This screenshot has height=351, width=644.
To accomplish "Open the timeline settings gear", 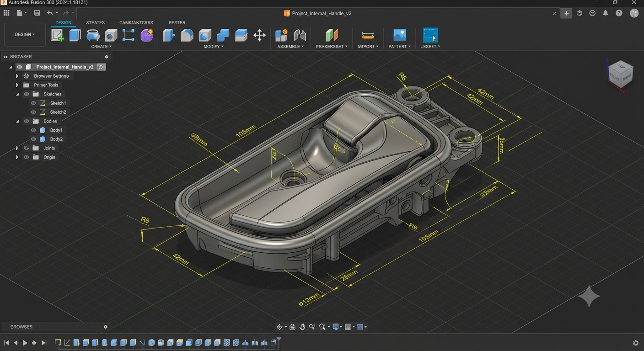I will coord(635,343).
